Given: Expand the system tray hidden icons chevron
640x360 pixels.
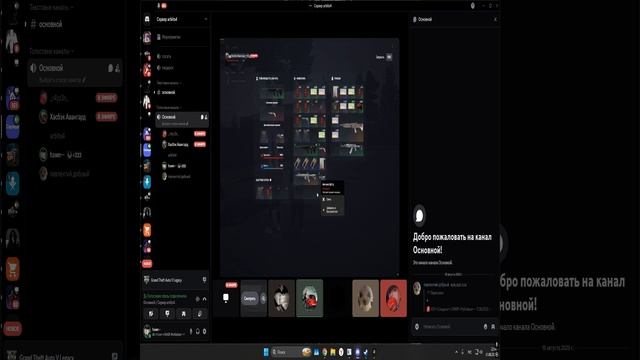Looking at the screenshot, I should click(456, 352).
